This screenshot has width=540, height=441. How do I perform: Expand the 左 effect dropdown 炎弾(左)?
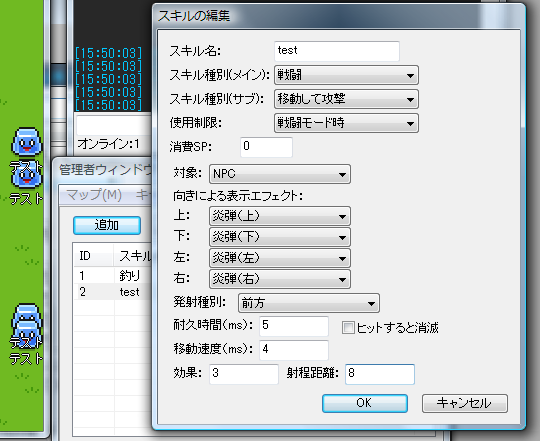click(280, 258)
